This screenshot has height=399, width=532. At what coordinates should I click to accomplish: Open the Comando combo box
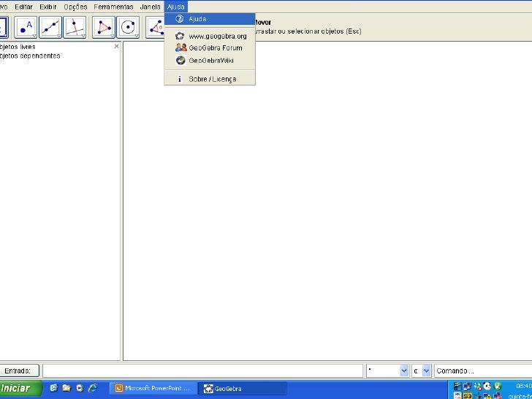tap(483, 370)
